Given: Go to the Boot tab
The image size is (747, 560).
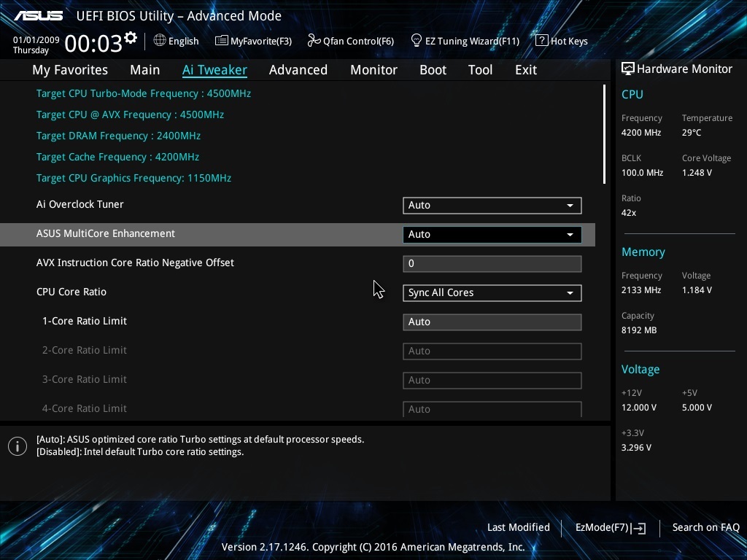Looking at the screenshot, I should [433, 70].
